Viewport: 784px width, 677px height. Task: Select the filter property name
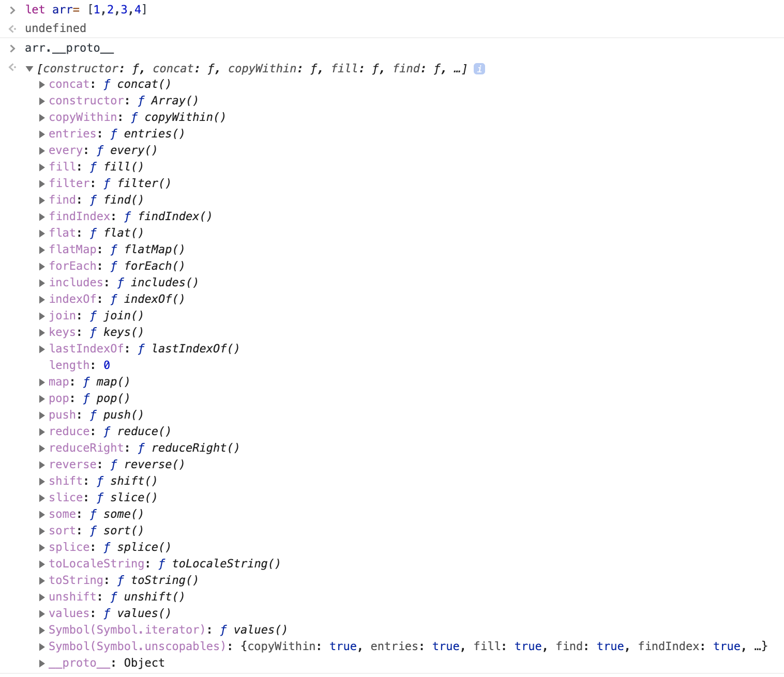click(x=69, y=182)
